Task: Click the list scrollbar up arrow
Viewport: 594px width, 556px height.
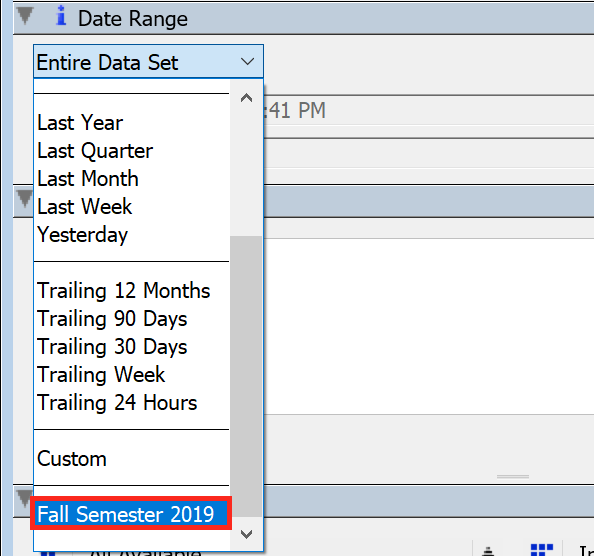Action: pyautogui.click(x=246, y=98)
